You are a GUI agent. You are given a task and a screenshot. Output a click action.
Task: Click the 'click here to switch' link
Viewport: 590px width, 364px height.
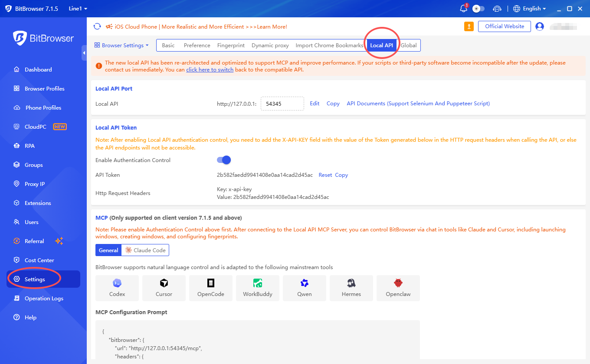point(210,69)
